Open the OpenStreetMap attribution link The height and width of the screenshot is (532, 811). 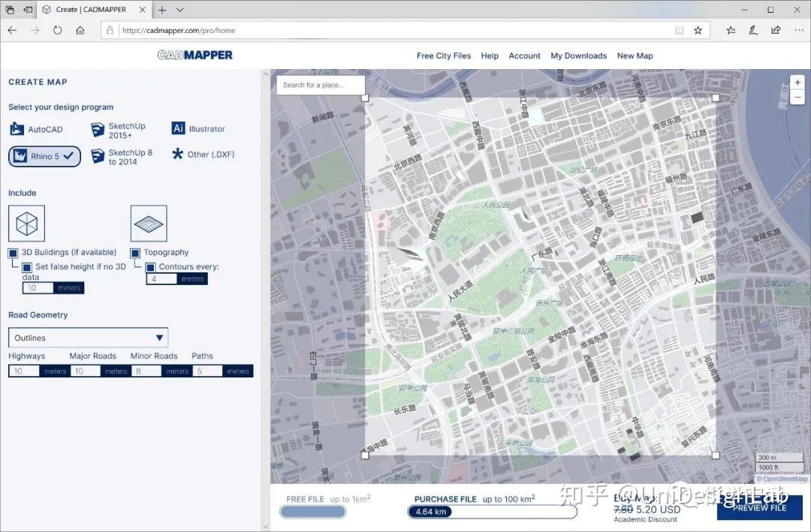785,479
